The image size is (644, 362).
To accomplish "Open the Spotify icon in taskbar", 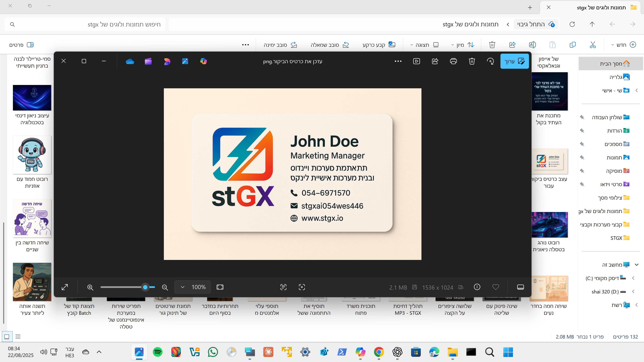I will tap(157, 352).
